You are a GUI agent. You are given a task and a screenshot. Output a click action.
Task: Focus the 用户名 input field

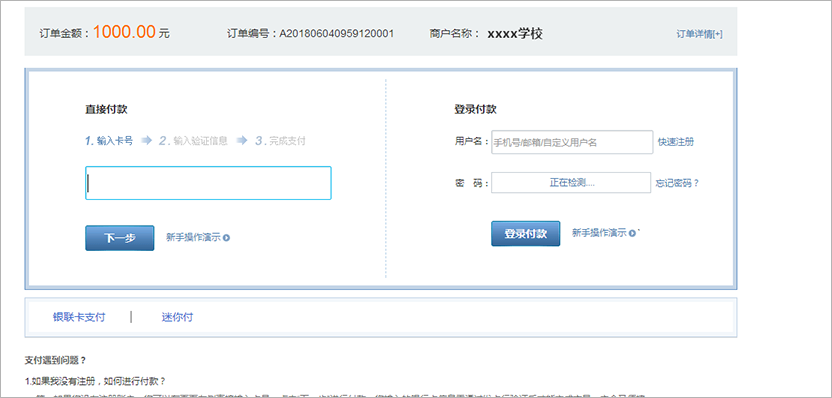[x=572, y=142]
